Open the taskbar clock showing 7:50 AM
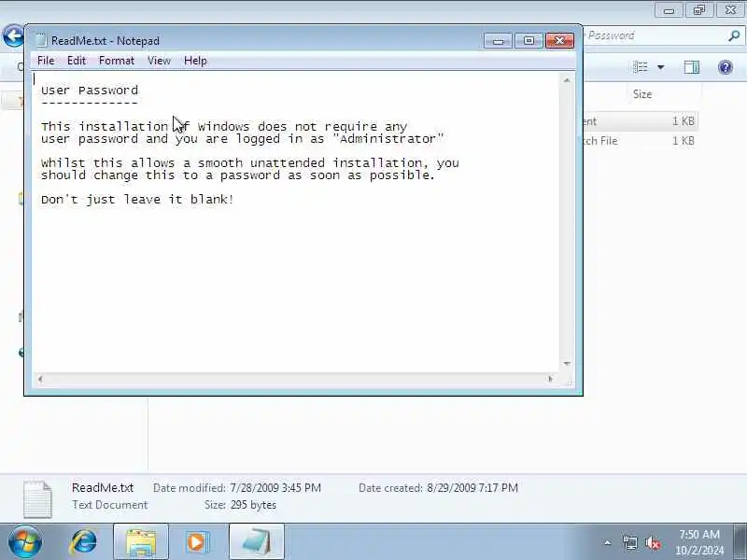The height and width of the screenshot is (560, 747). [x=698, y=542]
